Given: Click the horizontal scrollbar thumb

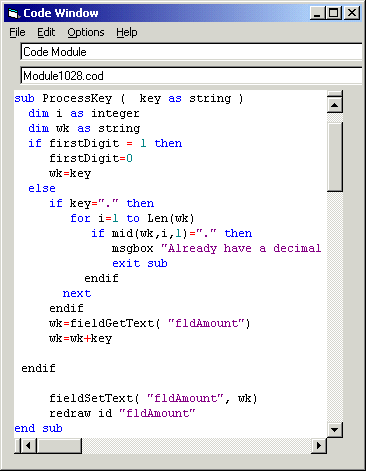Looking at the screenshot, I should 59,445.
